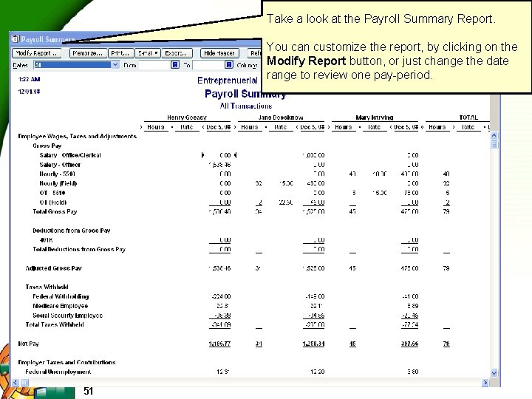Click the Adjusted Gross Pay row label
532x399 pixels.
[x=54, y=268]
